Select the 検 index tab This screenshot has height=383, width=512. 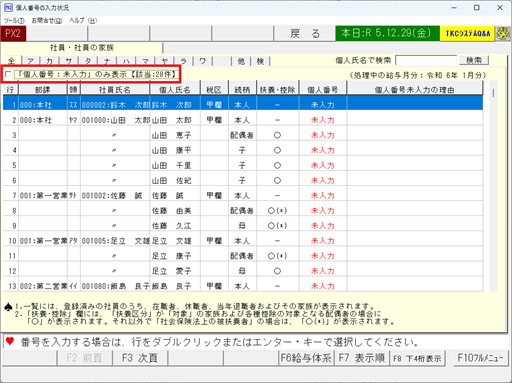pos(260,61)
